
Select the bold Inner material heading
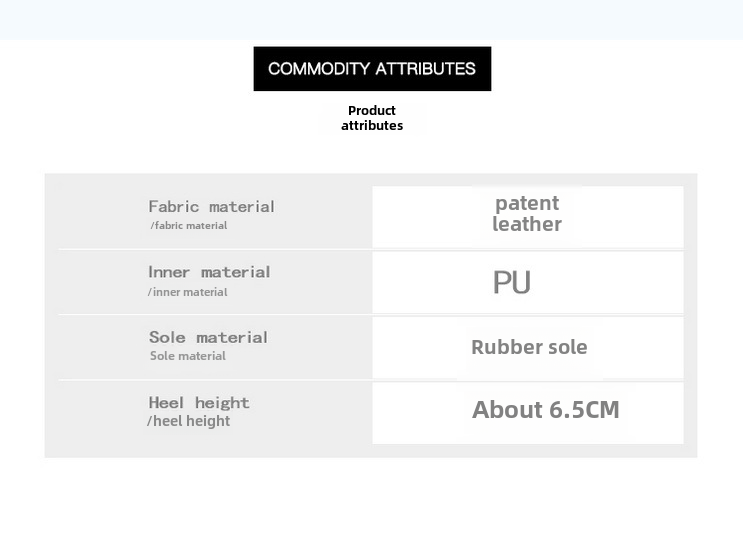209,272
